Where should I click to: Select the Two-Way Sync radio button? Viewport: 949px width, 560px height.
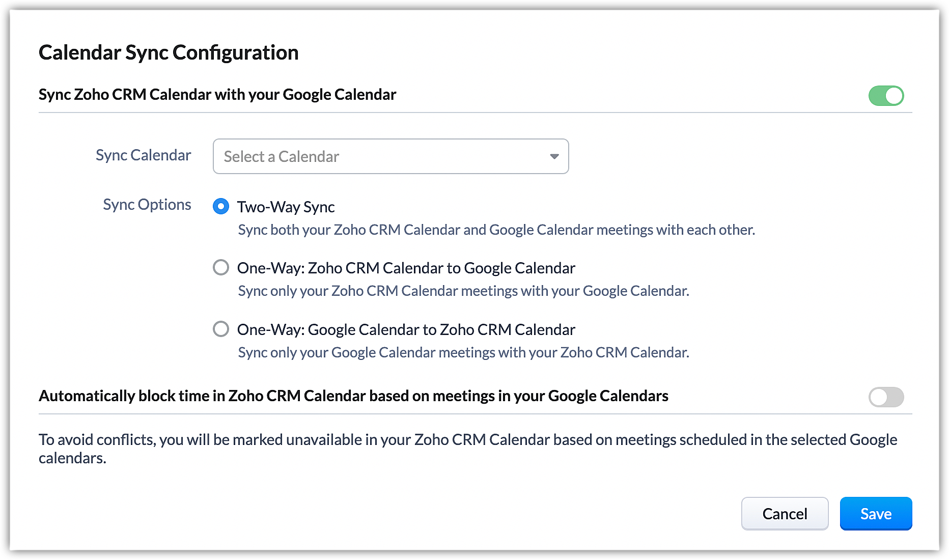221,206
